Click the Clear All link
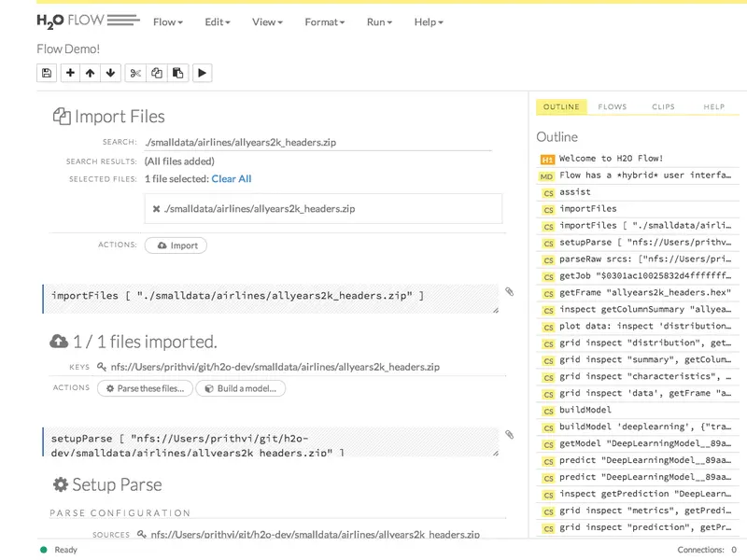Screen dimensions: 747x560 pos(231,178)
